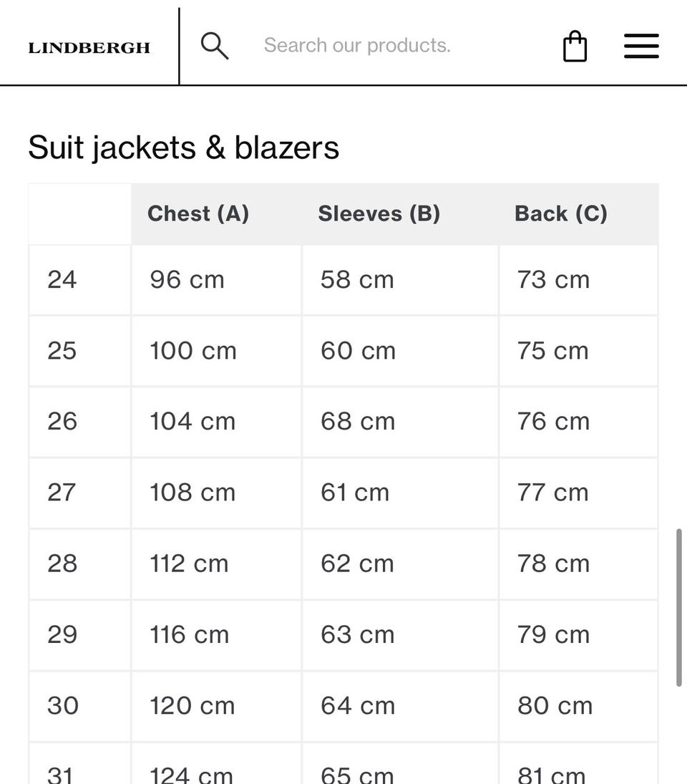Click the 116 cm chest cell
687x784 pixels.
pyautogui.click(x=216, y=635)
